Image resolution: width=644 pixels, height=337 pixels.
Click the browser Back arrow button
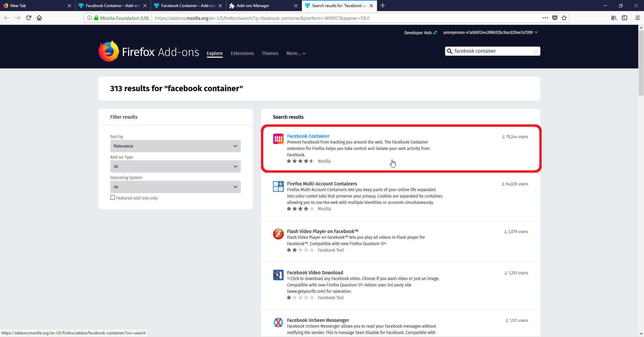pyautogui.click(x=7, y=18)
